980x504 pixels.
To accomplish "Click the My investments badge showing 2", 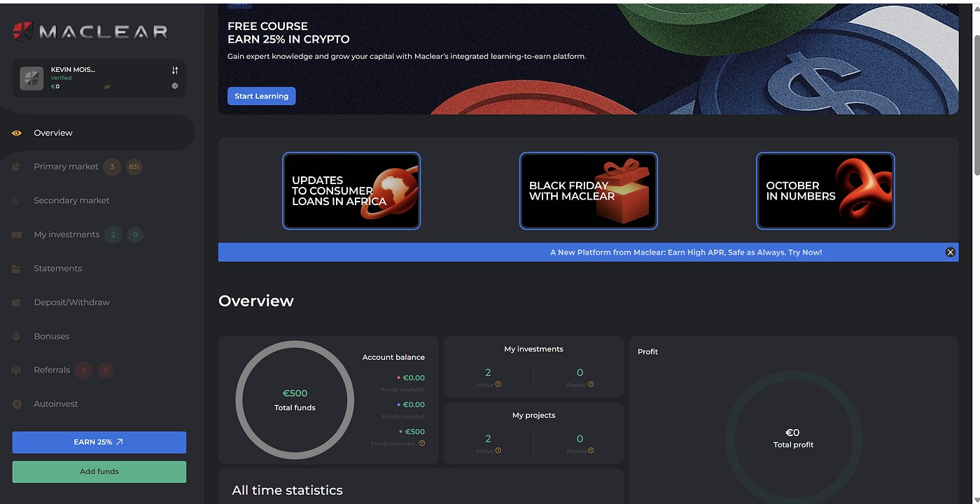I will [113, 234].
